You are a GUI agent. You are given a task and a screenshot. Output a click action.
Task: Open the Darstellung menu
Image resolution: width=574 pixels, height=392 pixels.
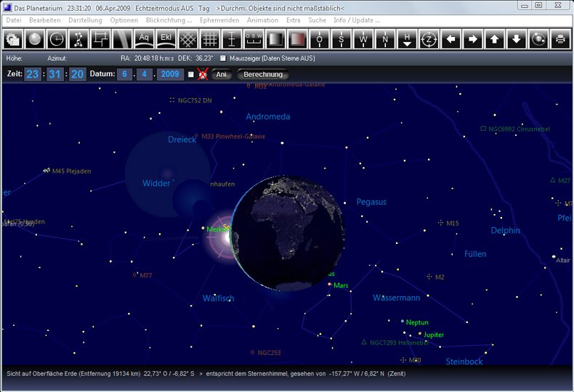[x=85, y=20]
